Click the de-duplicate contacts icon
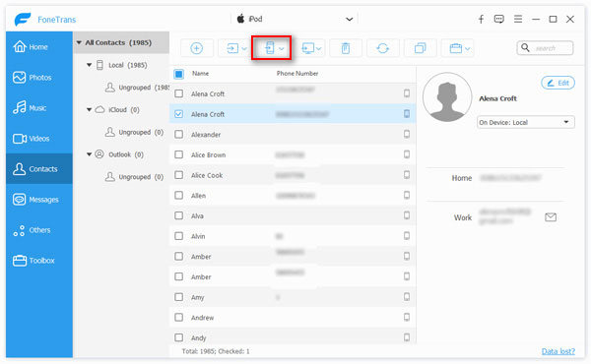 [x=420, y=48]
